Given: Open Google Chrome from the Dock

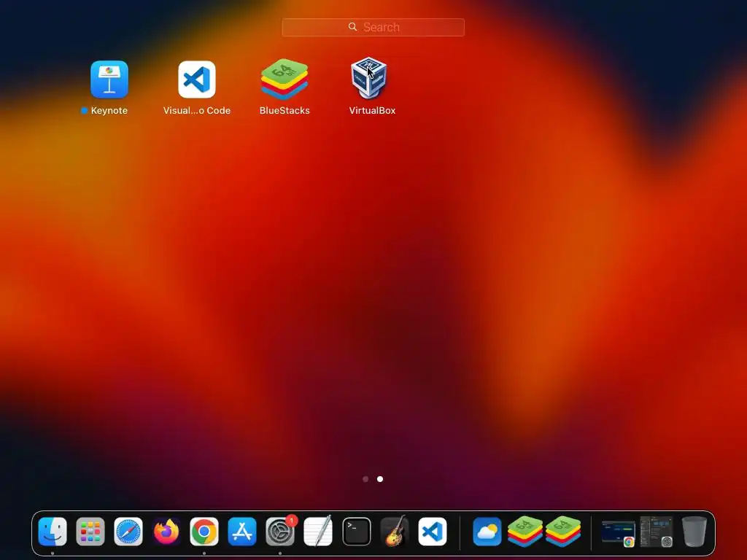Looking at the screenshot, I should (x=204, y=532).
